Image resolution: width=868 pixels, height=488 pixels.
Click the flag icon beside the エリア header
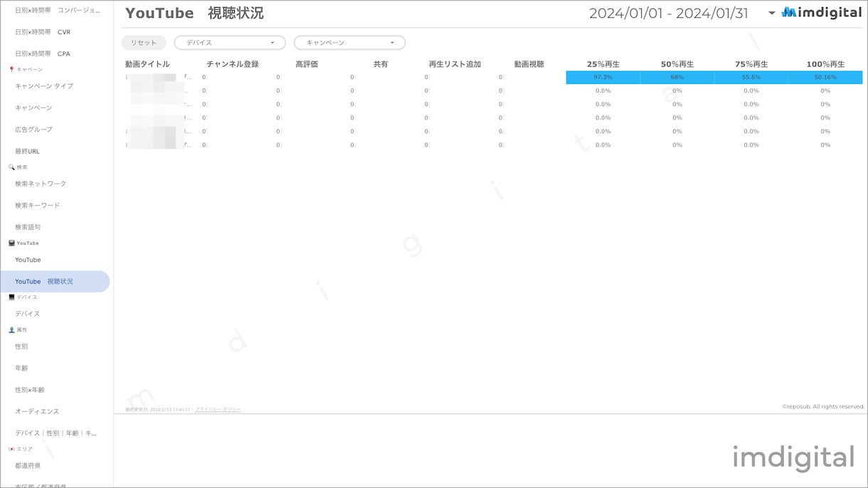tap(11, 450)
